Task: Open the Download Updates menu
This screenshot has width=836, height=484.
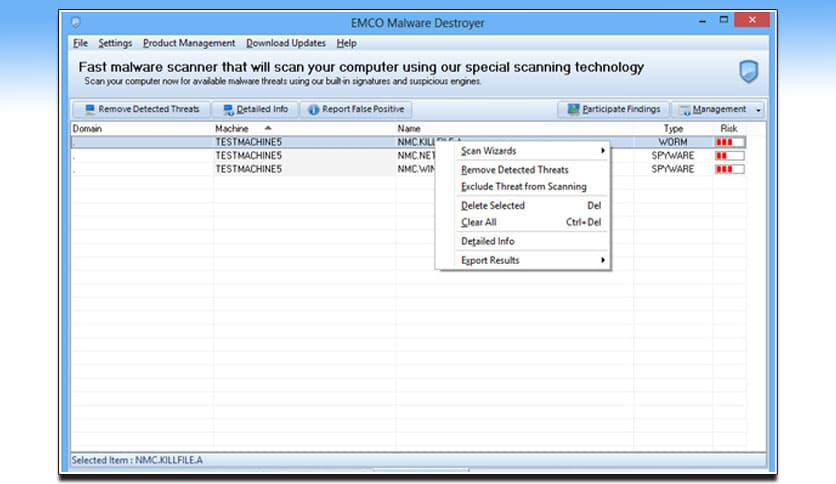Action: (x=286, y=43)
